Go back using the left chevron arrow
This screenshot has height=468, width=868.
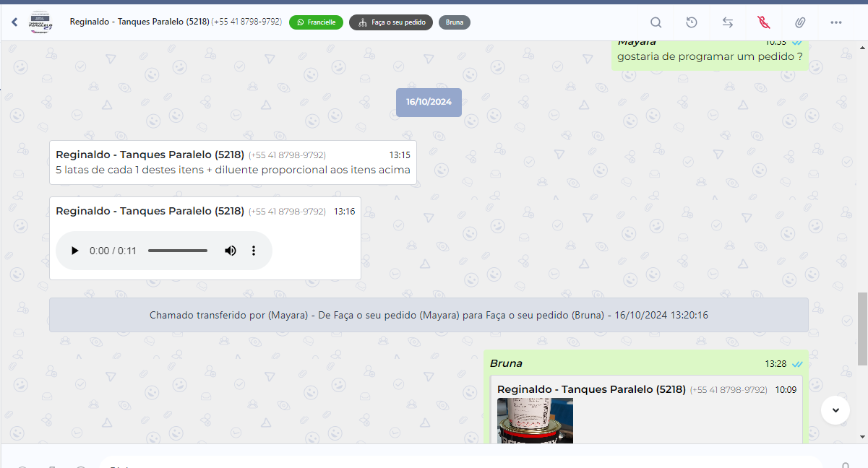tap(14, 22)
